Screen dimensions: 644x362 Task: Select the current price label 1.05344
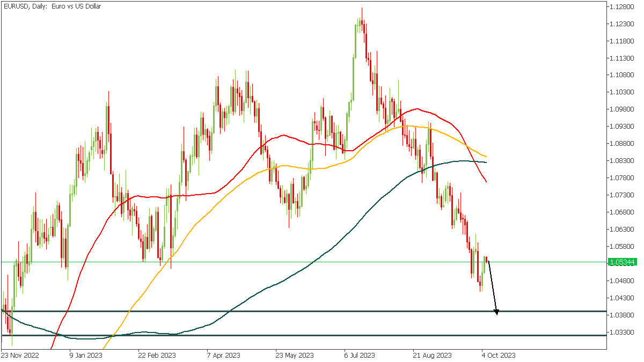click(623, 262)
